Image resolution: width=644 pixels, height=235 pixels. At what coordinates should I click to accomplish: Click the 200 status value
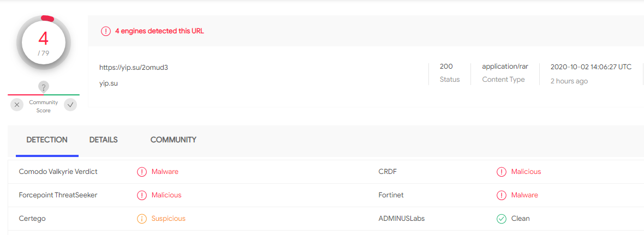click(446, 67)
